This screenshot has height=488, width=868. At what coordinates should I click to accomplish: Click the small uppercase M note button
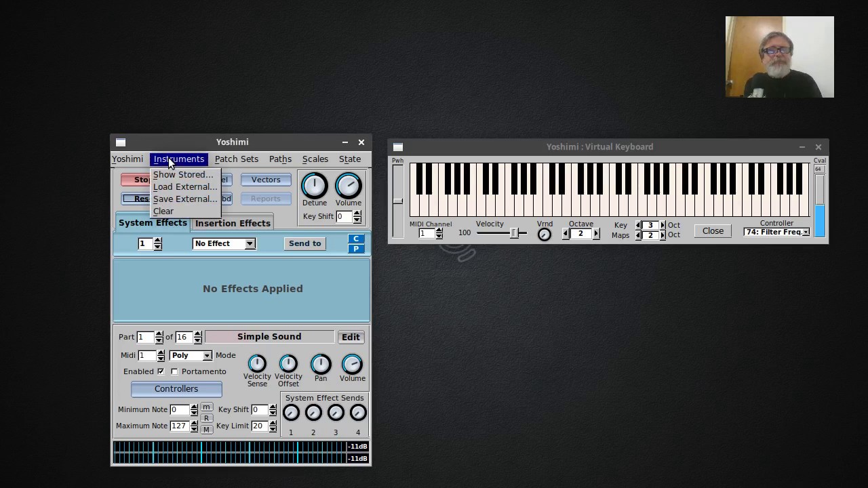point(207,429)
